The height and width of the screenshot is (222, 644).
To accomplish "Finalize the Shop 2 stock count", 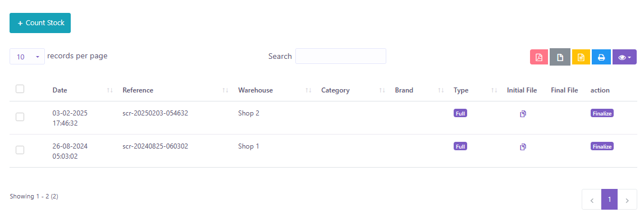I will pyautogui.click(x=602, y=113).
